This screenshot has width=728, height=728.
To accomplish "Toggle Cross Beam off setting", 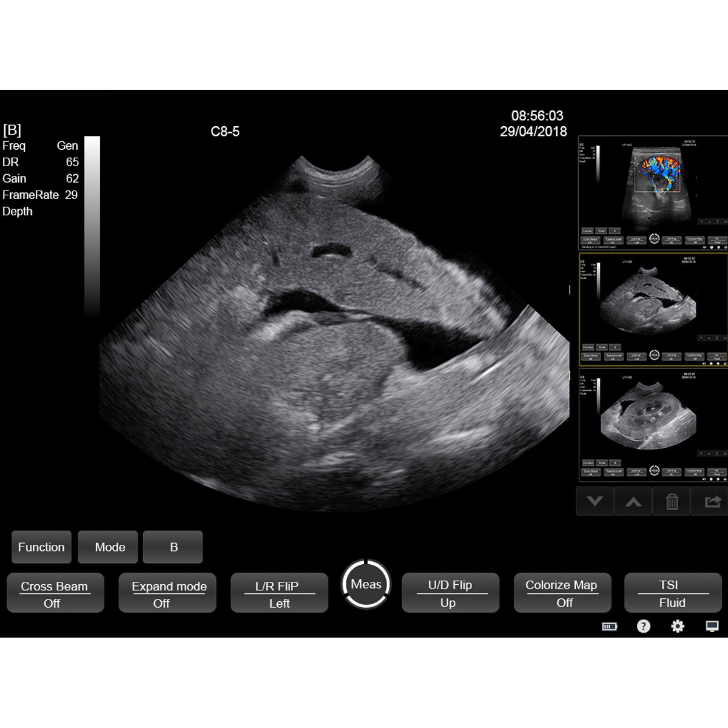I will click(55, 593).
